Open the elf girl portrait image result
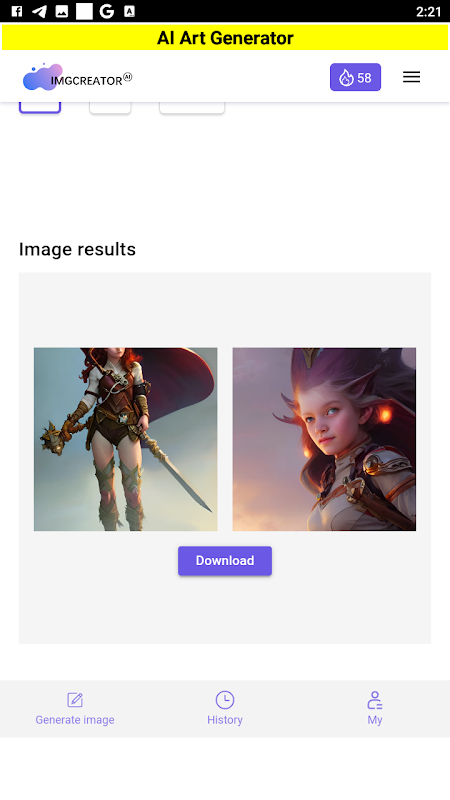 point(324,439)
